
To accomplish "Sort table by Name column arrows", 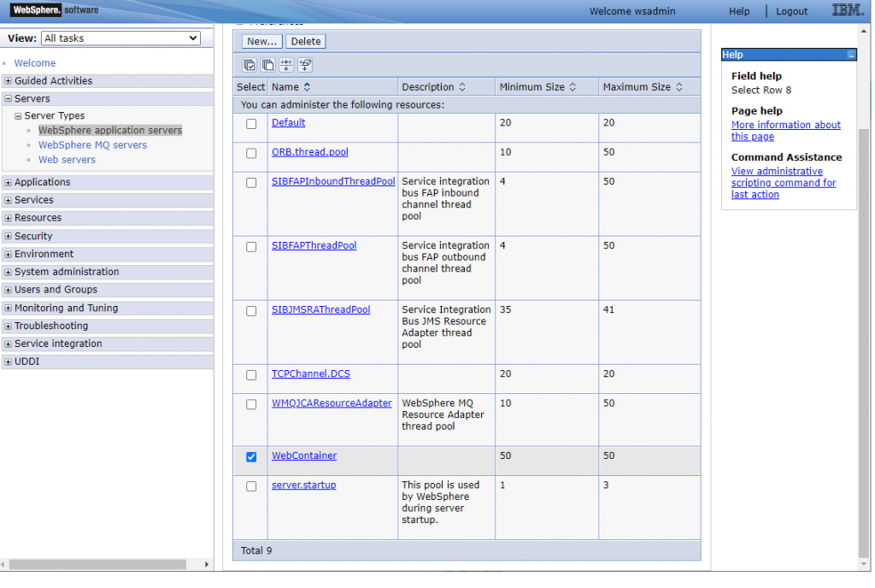I will (x=307, y=87).
